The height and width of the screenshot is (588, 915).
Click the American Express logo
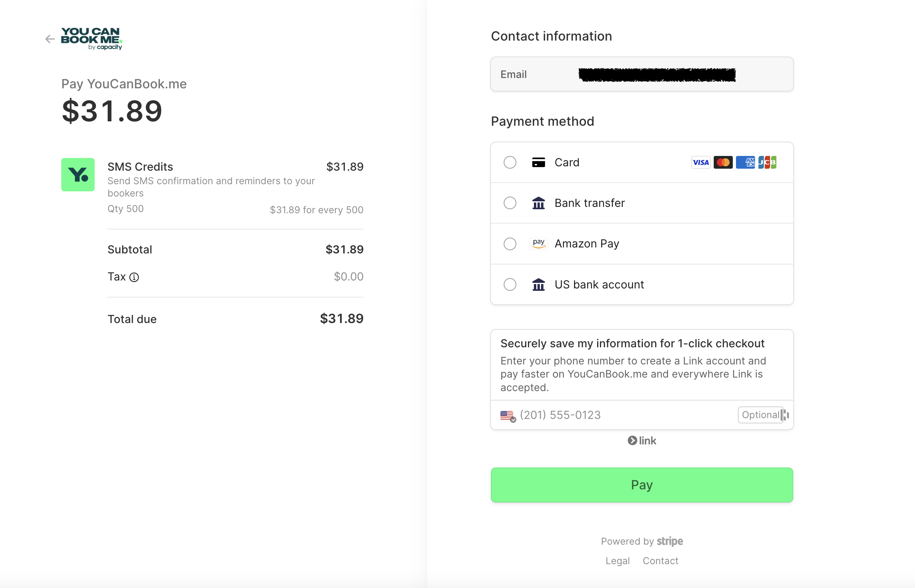(x=745, y=162)
